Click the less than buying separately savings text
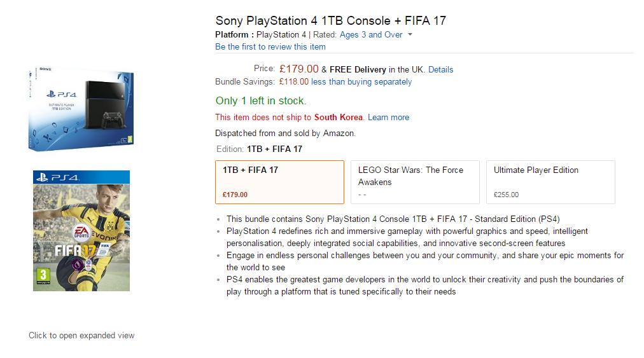Screen dimensions: 644x358 361,81
